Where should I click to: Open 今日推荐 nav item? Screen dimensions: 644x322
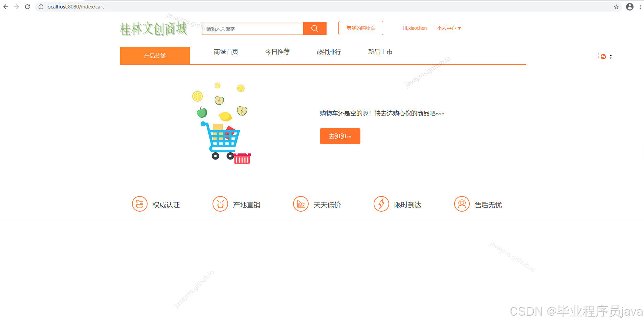tap(277, 52)
